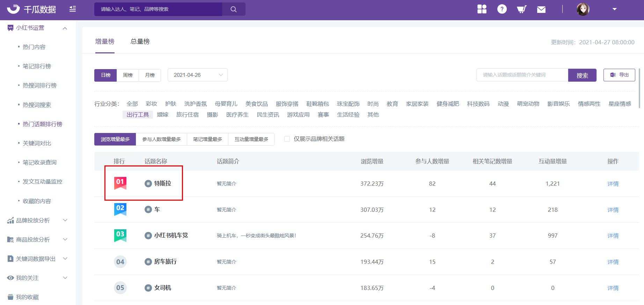Click the 品牌投放分析 chart icon

(x=10, y=220)
